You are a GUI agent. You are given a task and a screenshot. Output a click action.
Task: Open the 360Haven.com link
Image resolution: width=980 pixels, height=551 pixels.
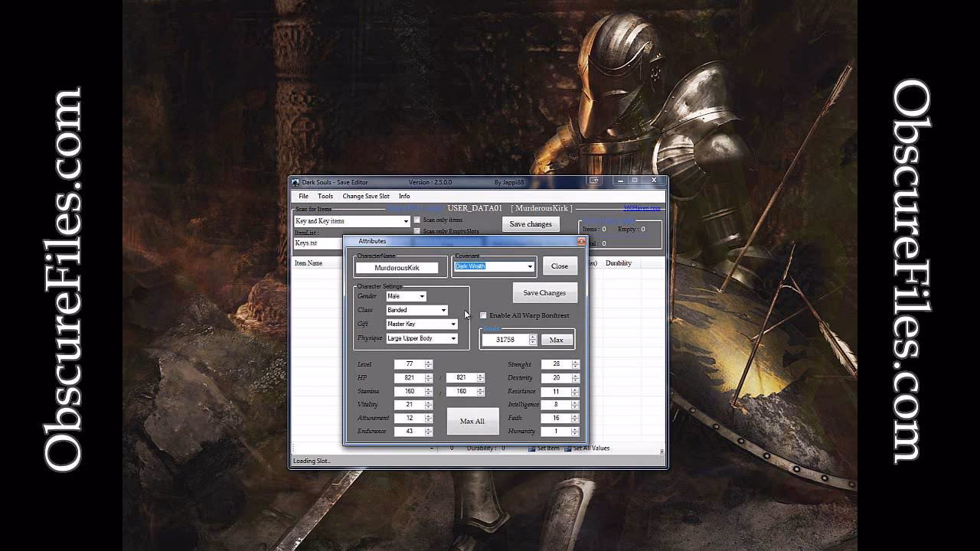coord(642,207)
